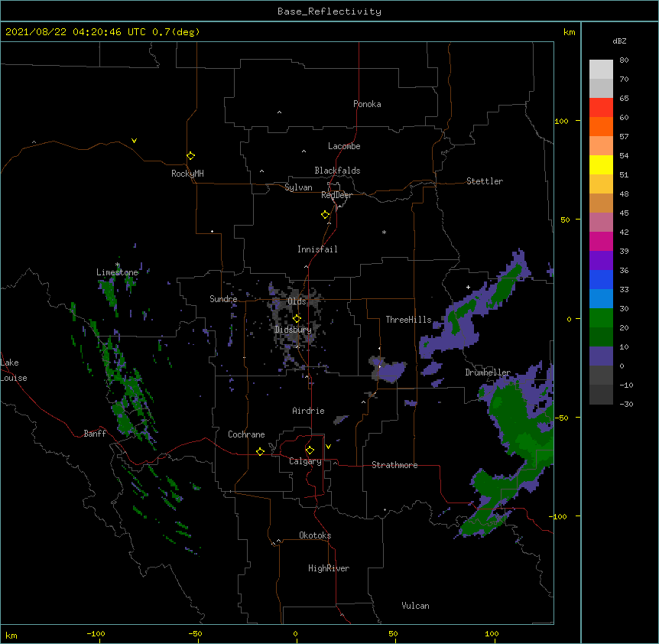
Task: Click the ThreeHills town label
Action: click(x=408, y=320)
